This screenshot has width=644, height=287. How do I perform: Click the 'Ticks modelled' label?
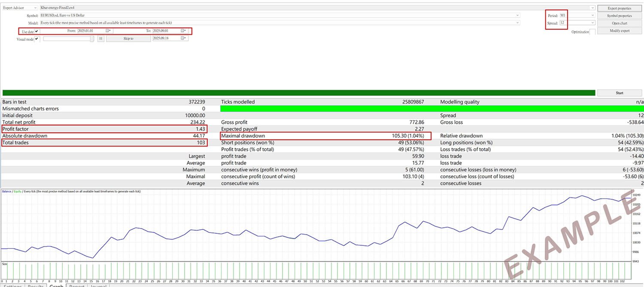(238, 102)
